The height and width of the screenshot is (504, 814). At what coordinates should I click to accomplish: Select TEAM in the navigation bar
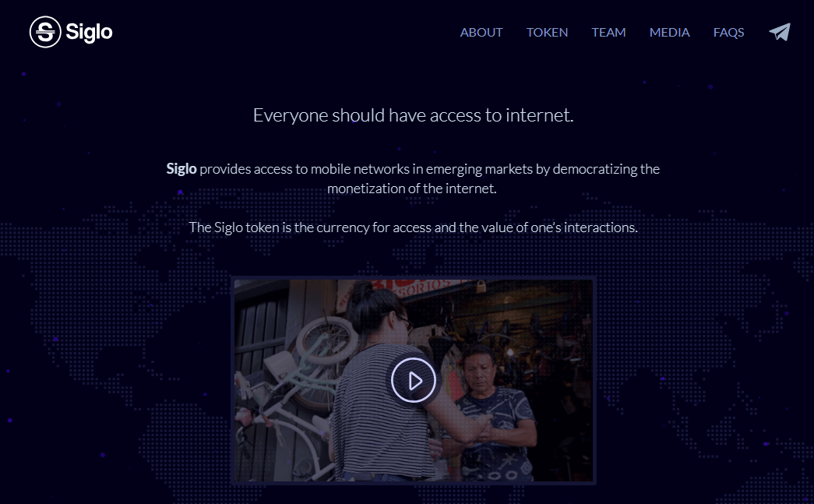coord(608,32)
